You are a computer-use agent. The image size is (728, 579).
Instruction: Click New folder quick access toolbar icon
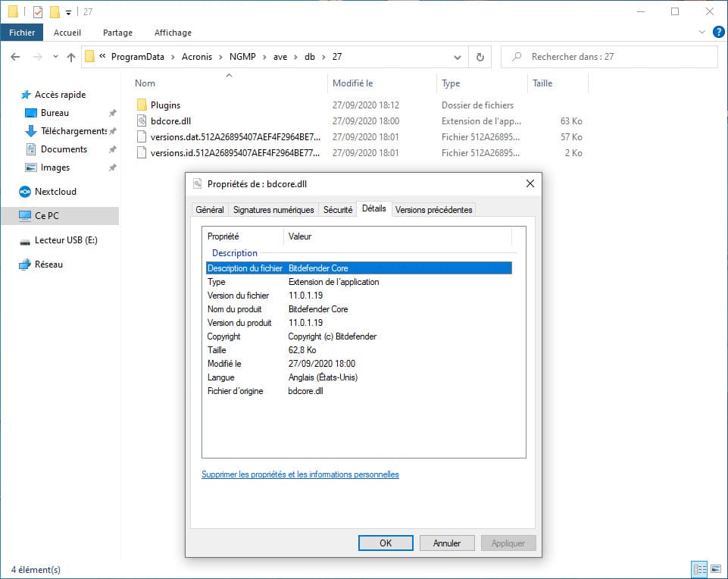pyautogui.click(x=55, y=11)
